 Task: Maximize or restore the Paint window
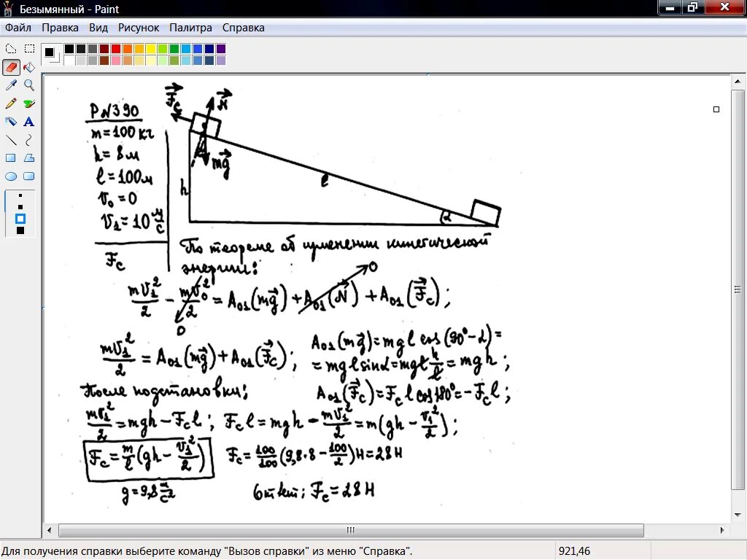click(692, 7)
